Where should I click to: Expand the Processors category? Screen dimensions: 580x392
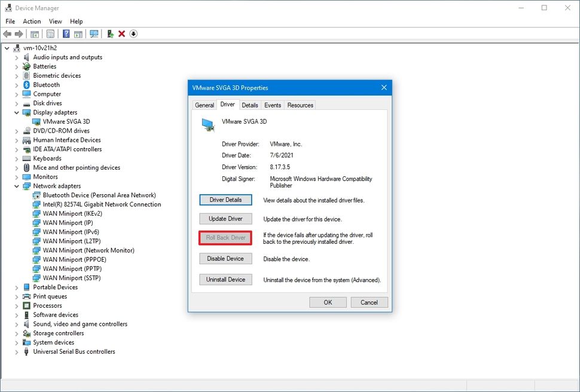[x=17, y=306]
